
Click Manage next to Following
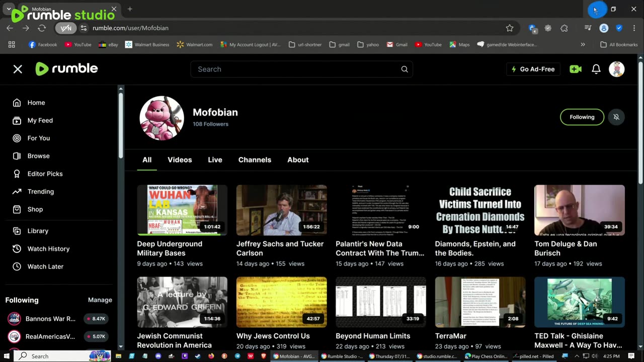click(x=100, y=300)
